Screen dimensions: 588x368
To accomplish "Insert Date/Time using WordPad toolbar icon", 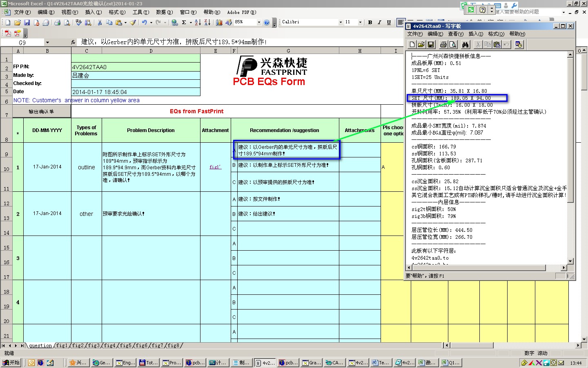I will click(x=519, y=45).
